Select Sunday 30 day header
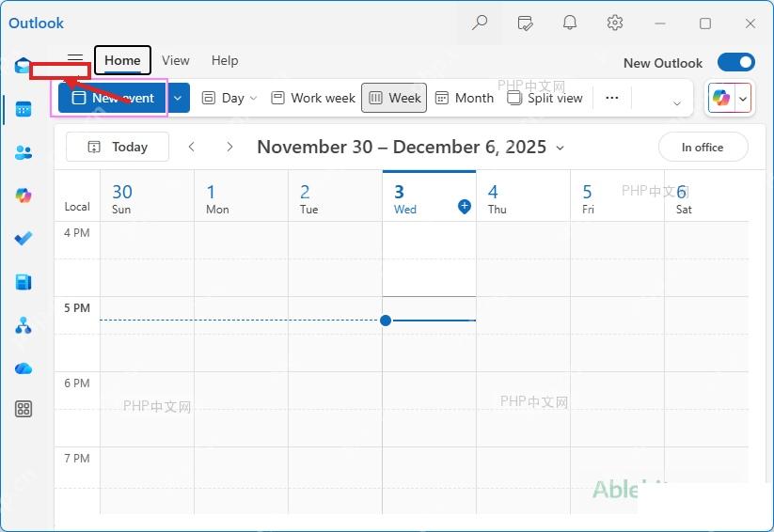This screenshot has height=532, width=774. (147, 196)
